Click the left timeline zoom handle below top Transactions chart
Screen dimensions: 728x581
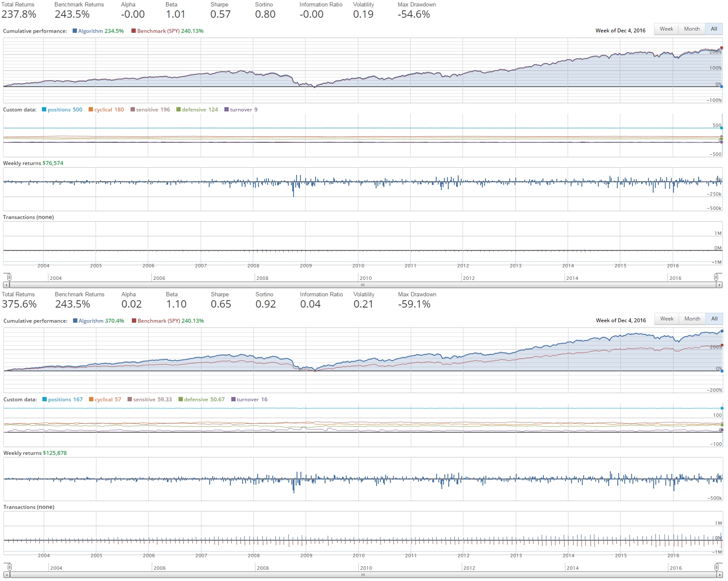click(9, 278)
